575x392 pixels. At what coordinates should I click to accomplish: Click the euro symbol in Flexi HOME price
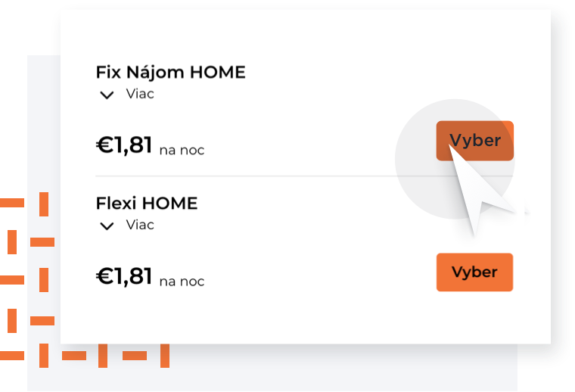pos(105,276)
